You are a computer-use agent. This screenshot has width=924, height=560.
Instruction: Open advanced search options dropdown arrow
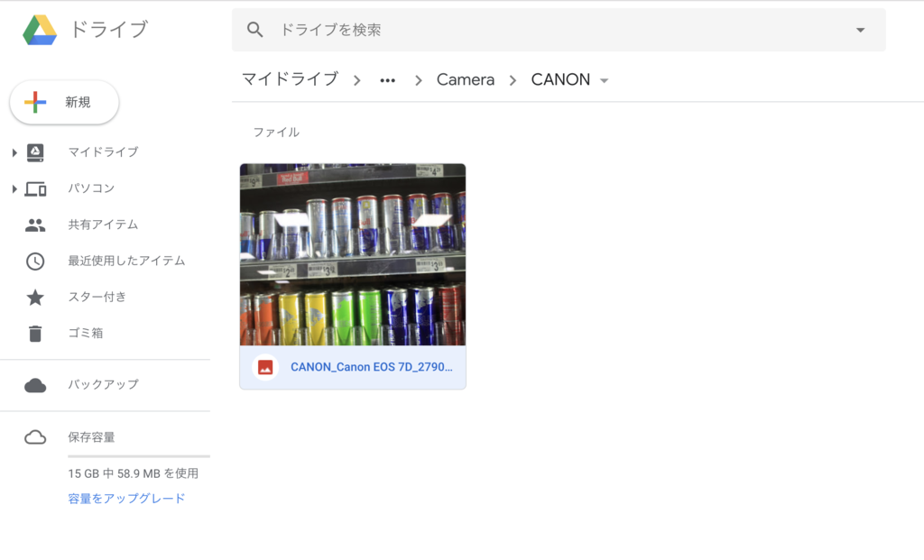click(859, 29)
